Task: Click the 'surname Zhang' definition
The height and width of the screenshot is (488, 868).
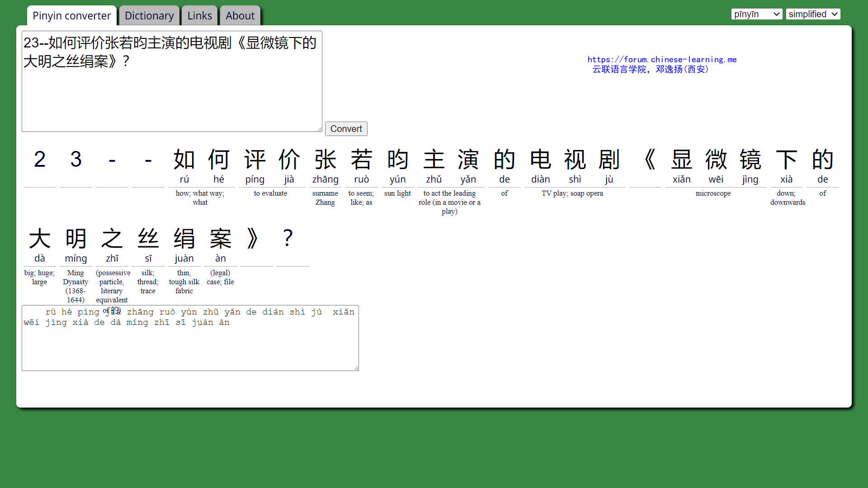Action: 325,198
